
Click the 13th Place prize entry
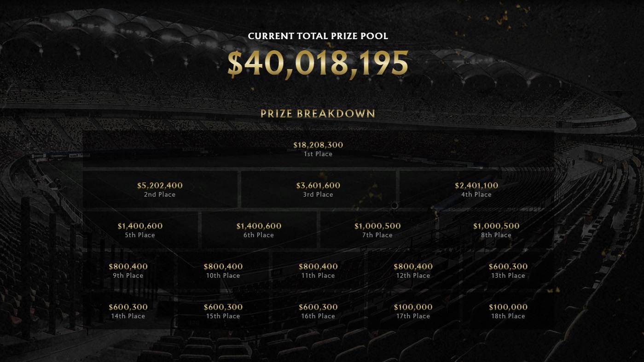pos(508,270)
